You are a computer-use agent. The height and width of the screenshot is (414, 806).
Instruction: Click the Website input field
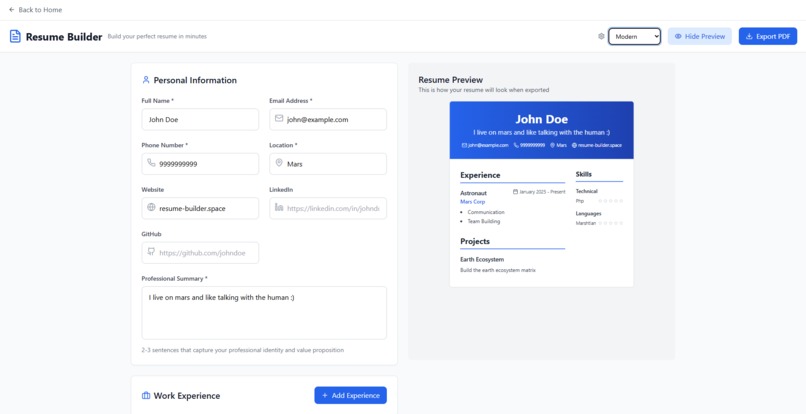click(x=200, y=208)
